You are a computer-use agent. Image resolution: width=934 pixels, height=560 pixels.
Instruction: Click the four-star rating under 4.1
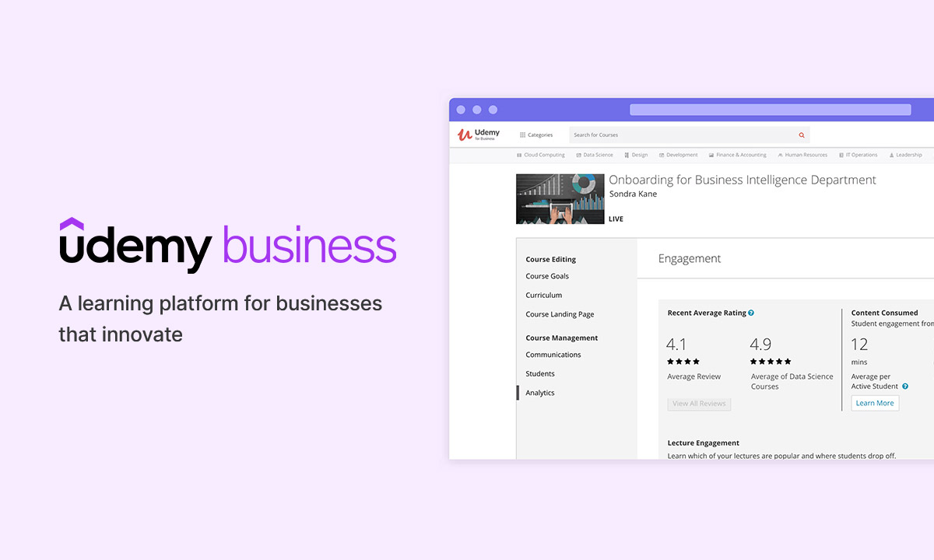[683, 362]
